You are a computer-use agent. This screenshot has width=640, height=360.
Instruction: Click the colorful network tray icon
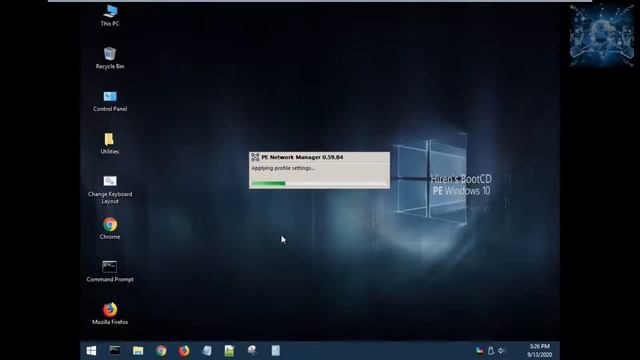(x=480, y=350)
